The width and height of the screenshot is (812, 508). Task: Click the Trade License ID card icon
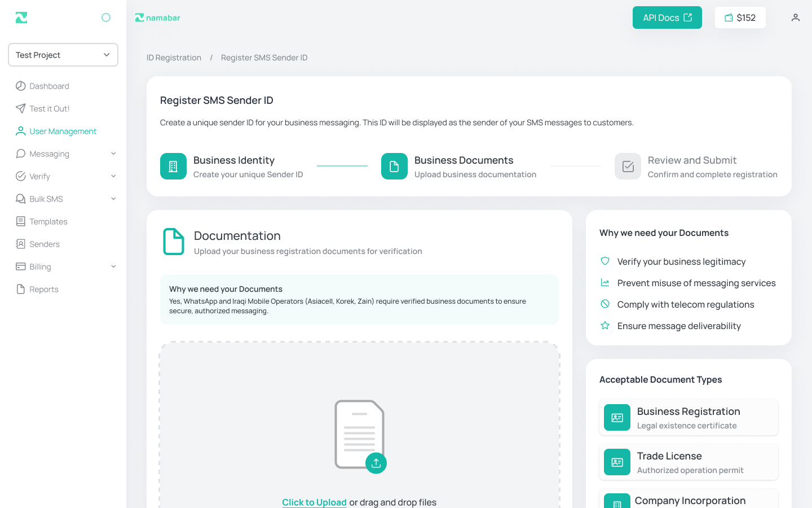coord(617,462)
